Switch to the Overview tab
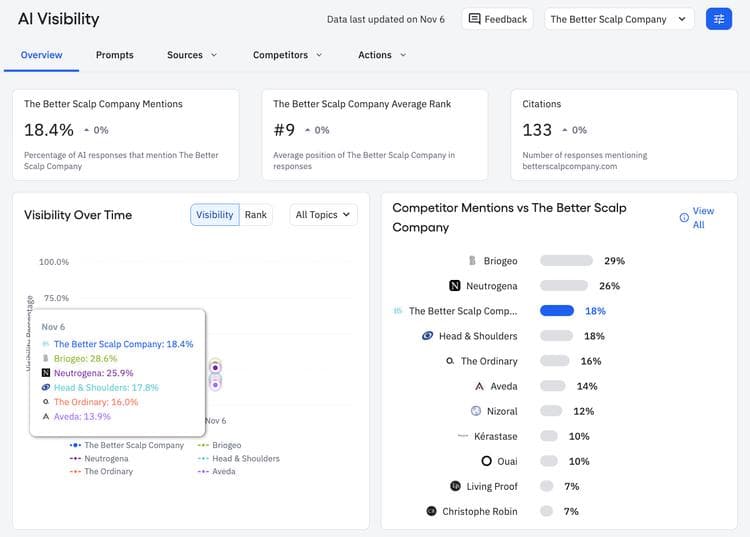The height and width of the screenshot is (537, 750). tap(41, 55)
